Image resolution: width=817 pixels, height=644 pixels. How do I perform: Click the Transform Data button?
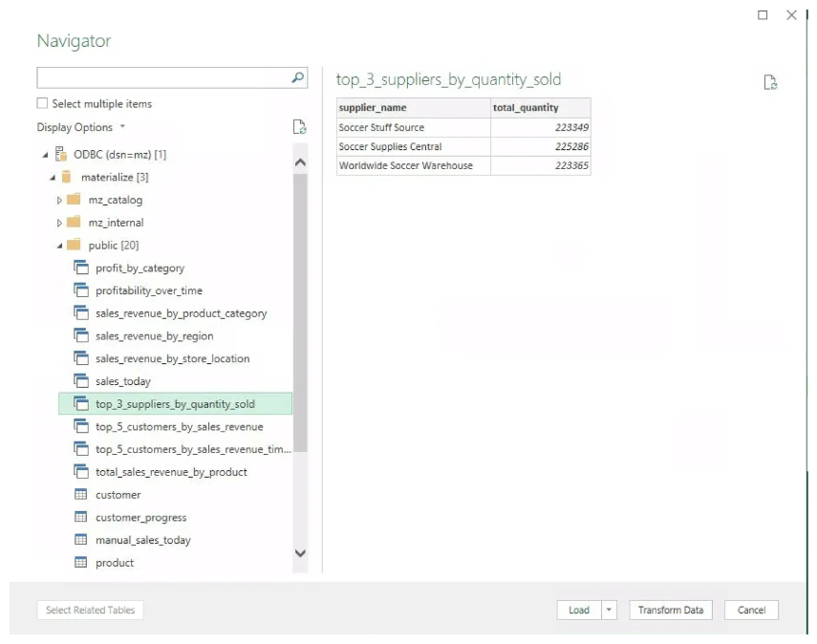670,610
